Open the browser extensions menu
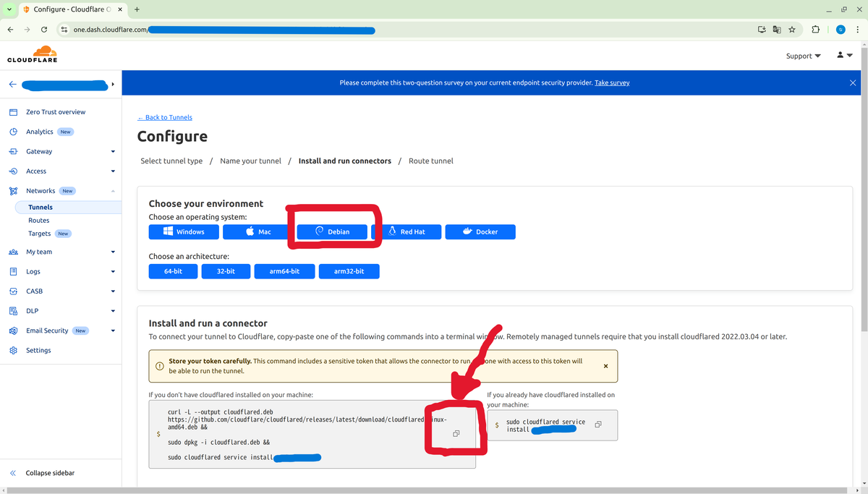868x494 pixels. pos(815,30)
